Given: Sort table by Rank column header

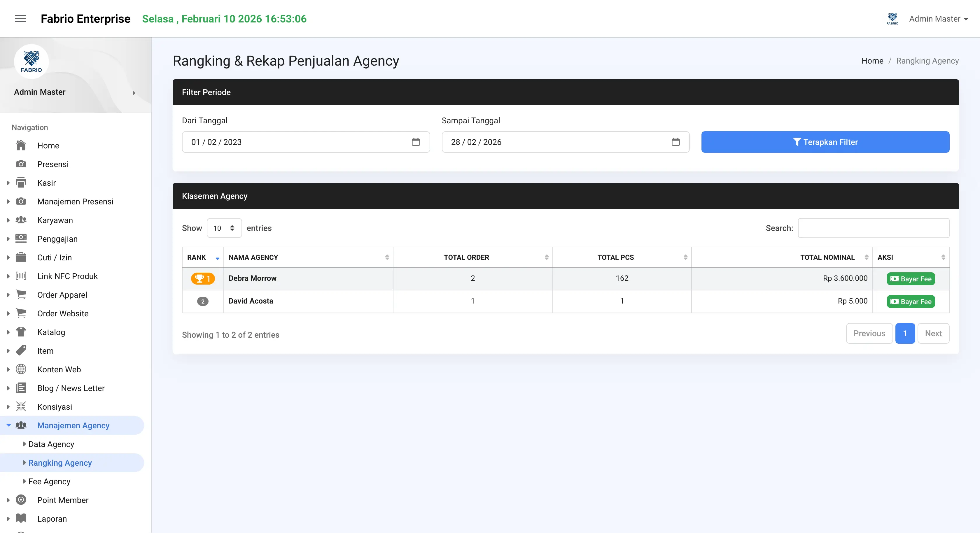Looking at the screenshot, I should click(203, 257).
